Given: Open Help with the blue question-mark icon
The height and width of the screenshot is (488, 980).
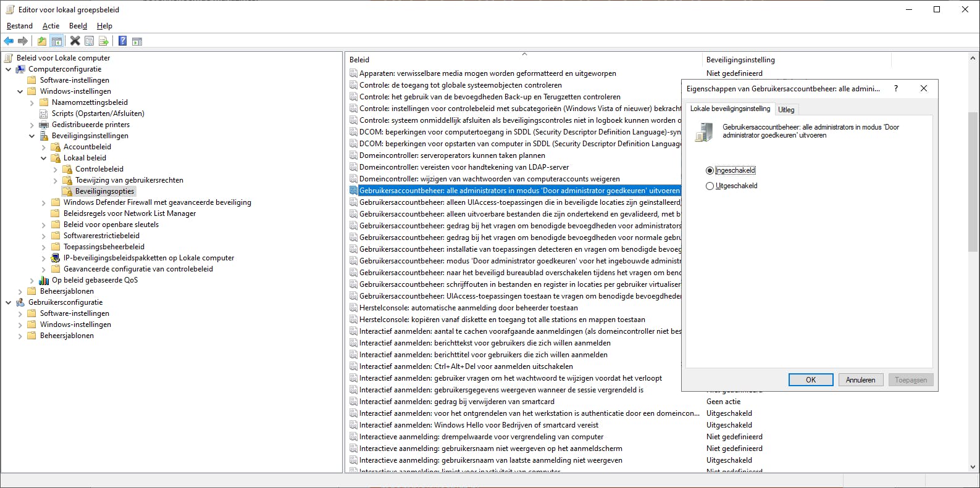Looking at the screenshot, I should coord(123,41).
